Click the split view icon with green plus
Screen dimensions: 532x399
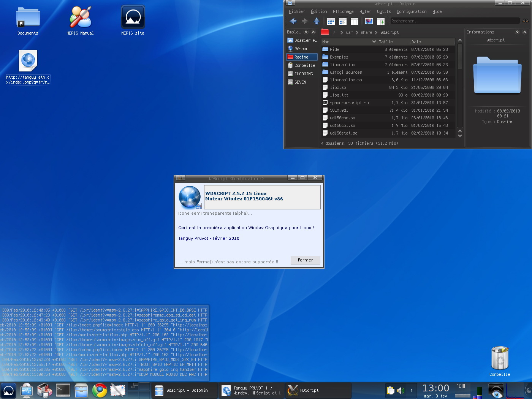pyautogui.click(x=381, y=21)
